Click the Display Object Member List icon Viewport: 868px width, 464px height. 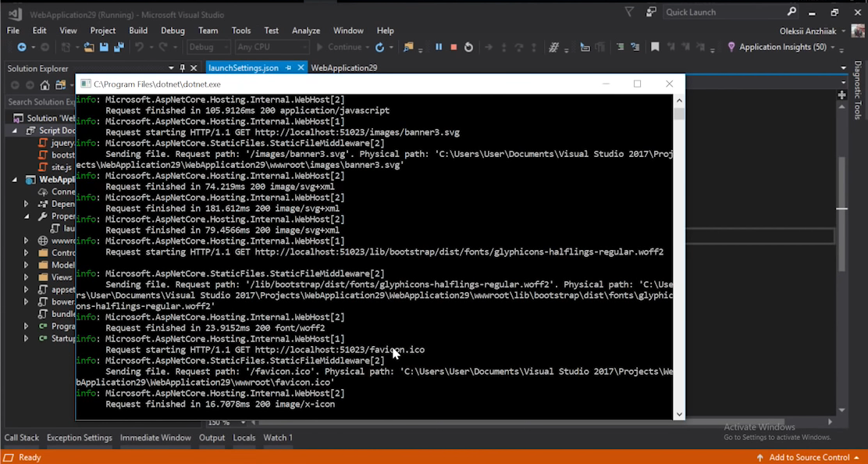620,48
